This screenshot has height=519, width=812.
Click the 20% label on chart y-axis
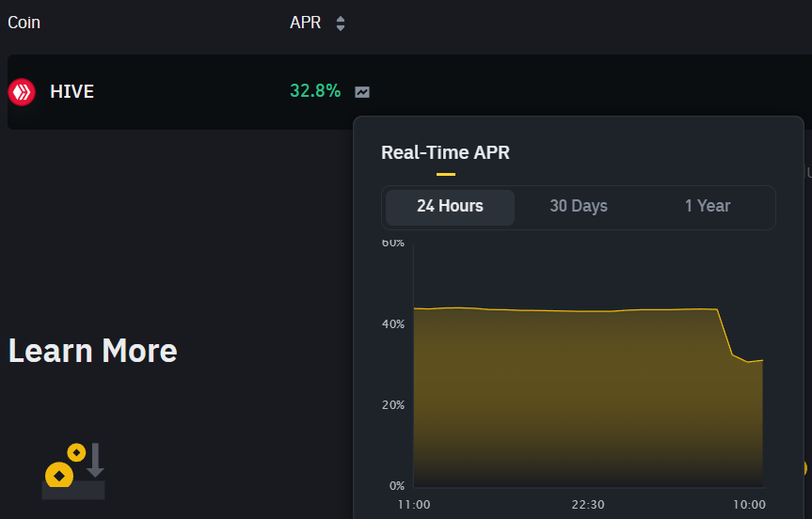click(x=393, y=404)
